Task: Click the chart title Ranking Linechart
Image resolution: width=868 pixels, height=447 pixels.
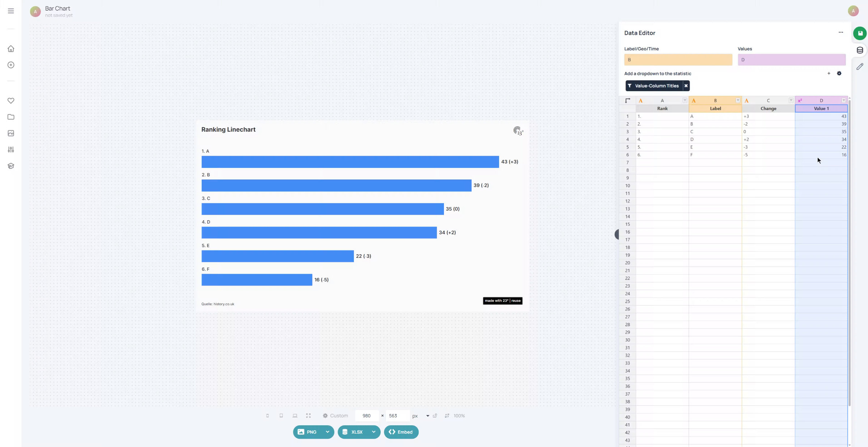Action: (228, 130)
